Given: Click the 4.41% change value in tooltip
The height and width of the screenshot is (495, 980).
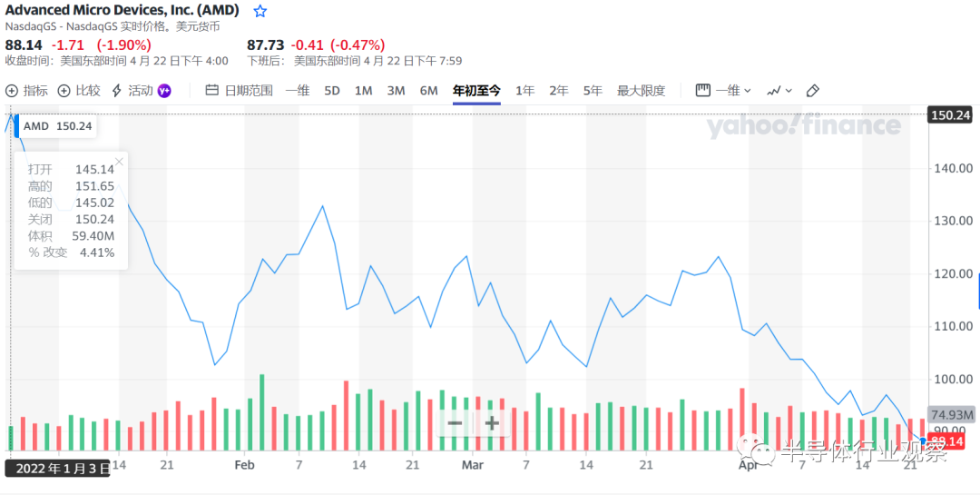Looking at the screenshot, I should [97, 252].
